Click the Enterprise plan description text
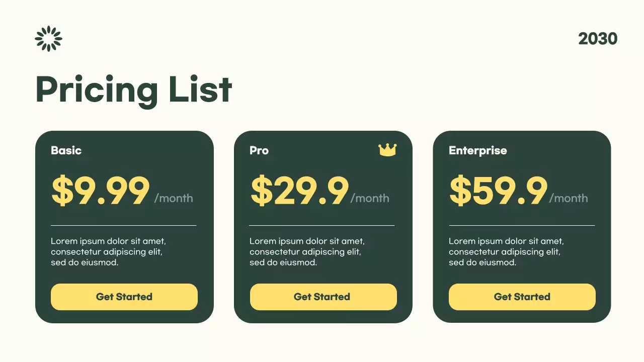 click(x=506, y=251)
